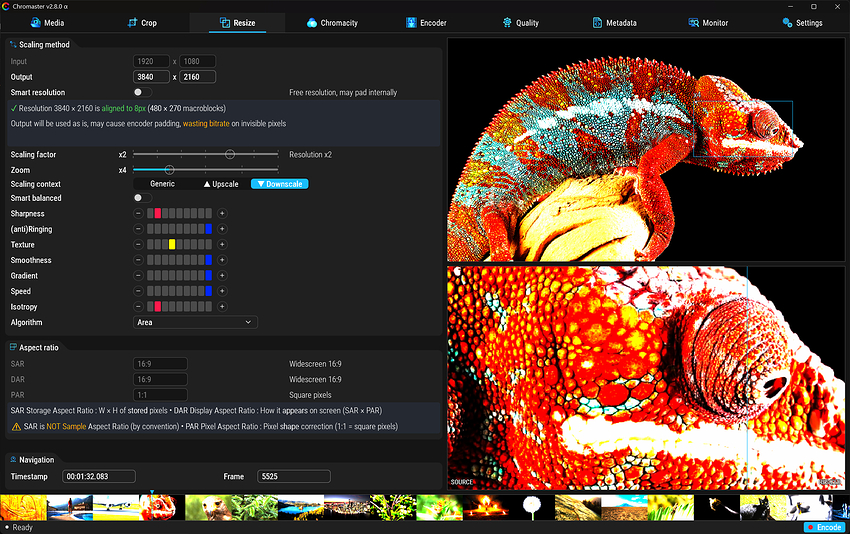This screenshot has height=534, width=850.
Task: Increase Sharpness with its plus button
Action: coord(222,214)
